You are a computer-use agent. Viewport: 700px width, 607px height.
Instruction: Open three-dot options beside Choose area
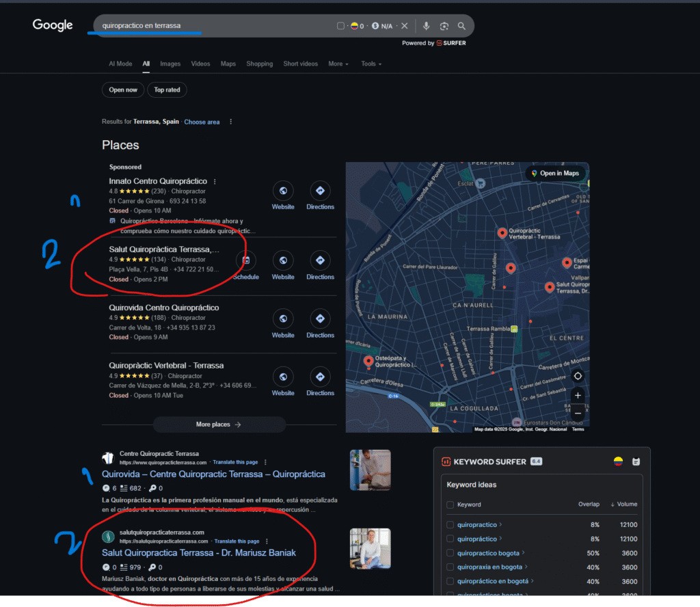click(x=231, y=122)
